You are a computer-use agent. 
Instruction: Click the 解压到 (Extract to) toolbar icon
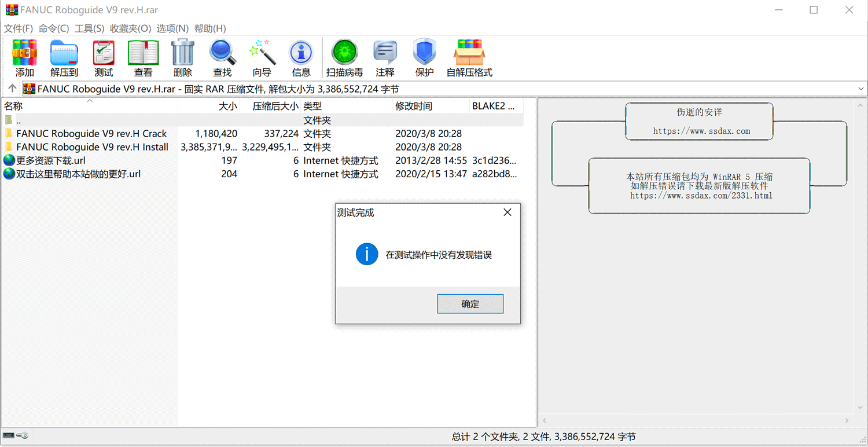[64, 53]
